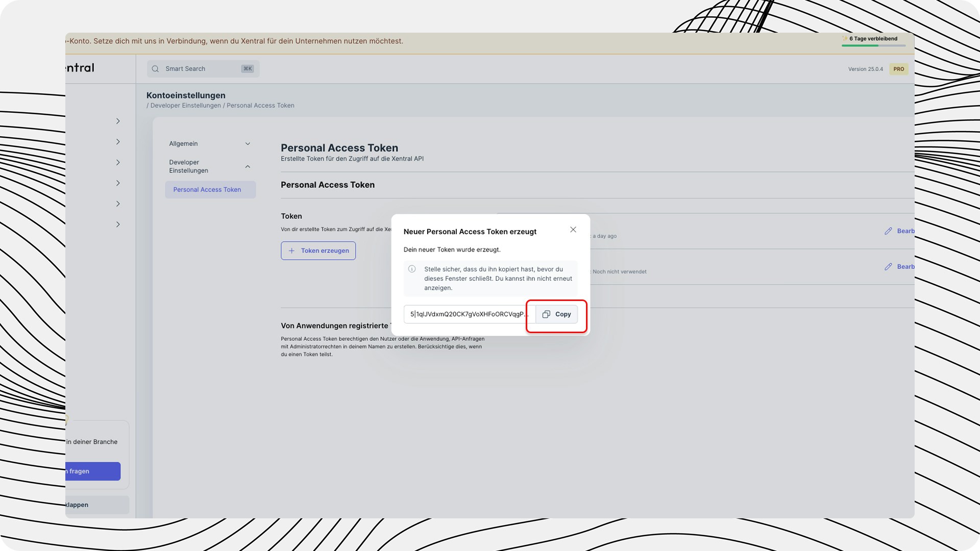Click the PRO badge
Viewport: 980px width, 551px height.
pos(898,69)
